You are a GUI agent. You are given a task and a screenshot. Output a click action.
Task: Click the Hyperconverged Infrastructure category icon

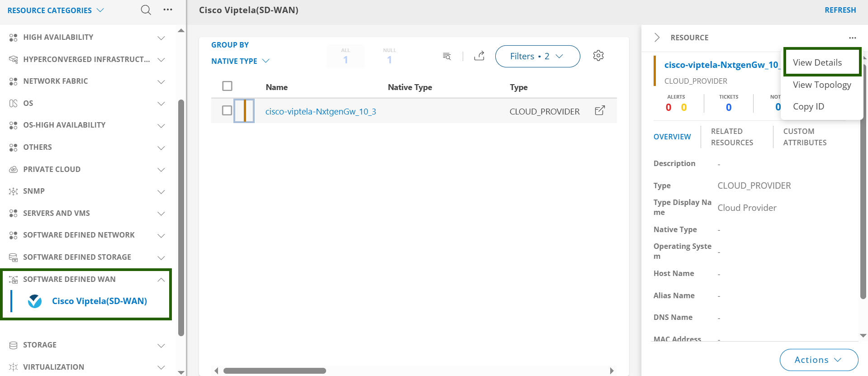coord(14,59)
